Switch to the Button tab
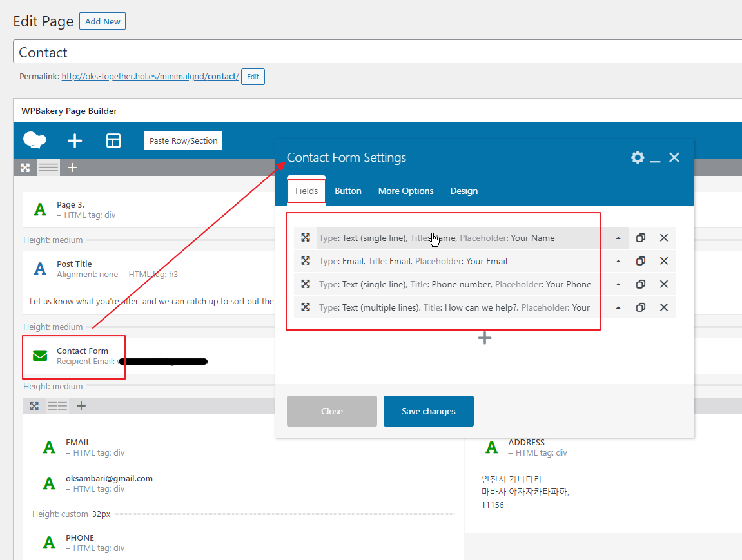The width and height of the screenshot is (742, 560). point(348,191)
